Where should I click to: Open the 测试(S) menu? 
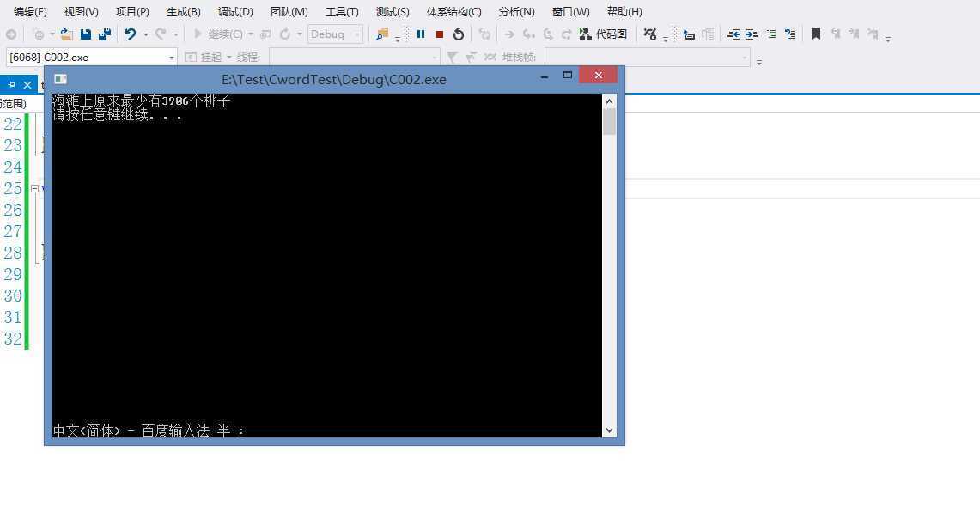[x=393, y=11]
